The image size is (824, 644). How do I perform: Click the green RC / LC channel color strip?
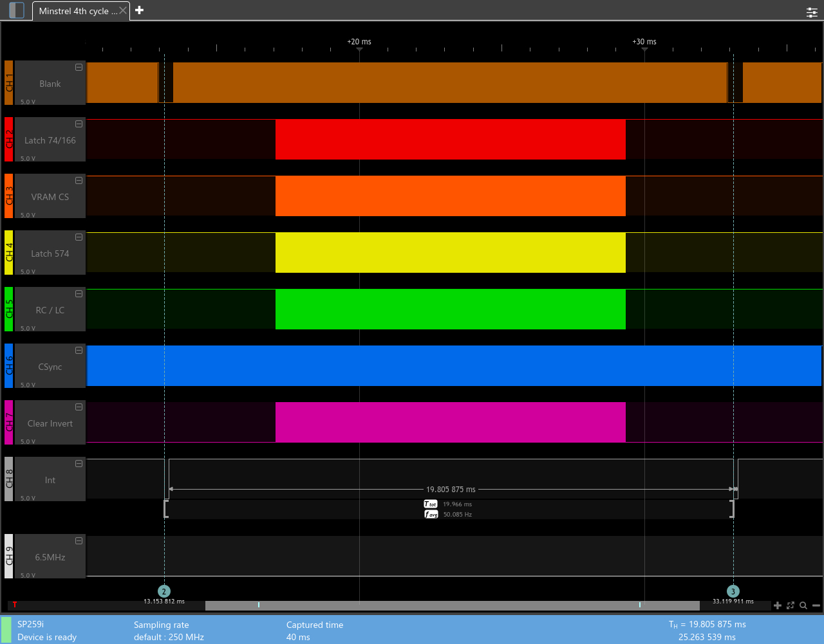tap(9, 309)
